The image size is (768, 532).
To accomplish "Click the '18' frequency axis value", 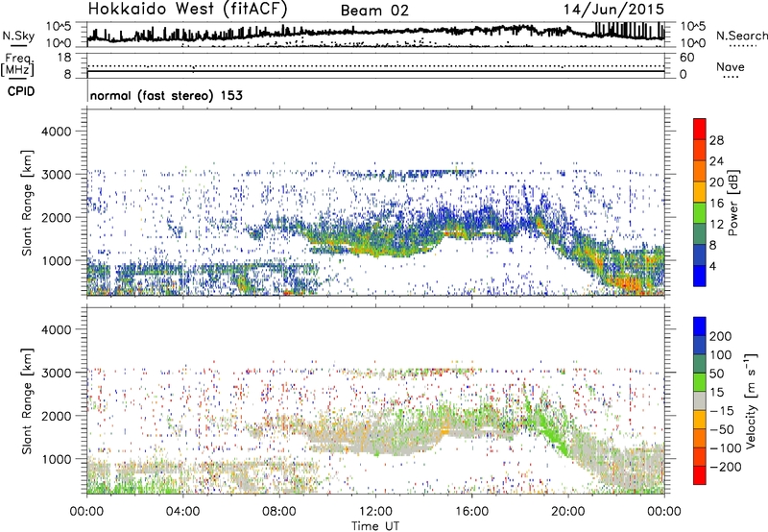I will 63,58.
